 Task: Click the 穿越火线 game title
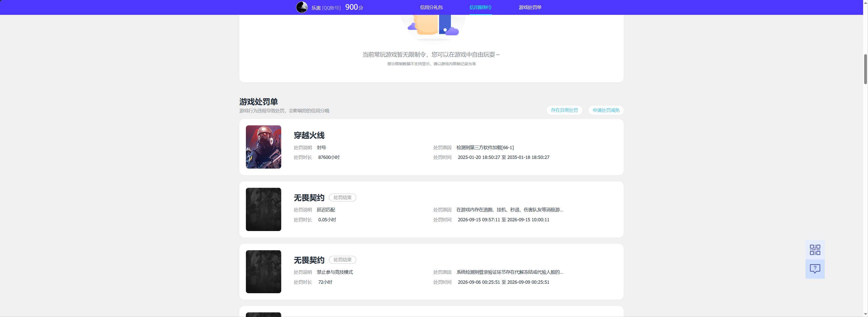click(x=309, y=135)
